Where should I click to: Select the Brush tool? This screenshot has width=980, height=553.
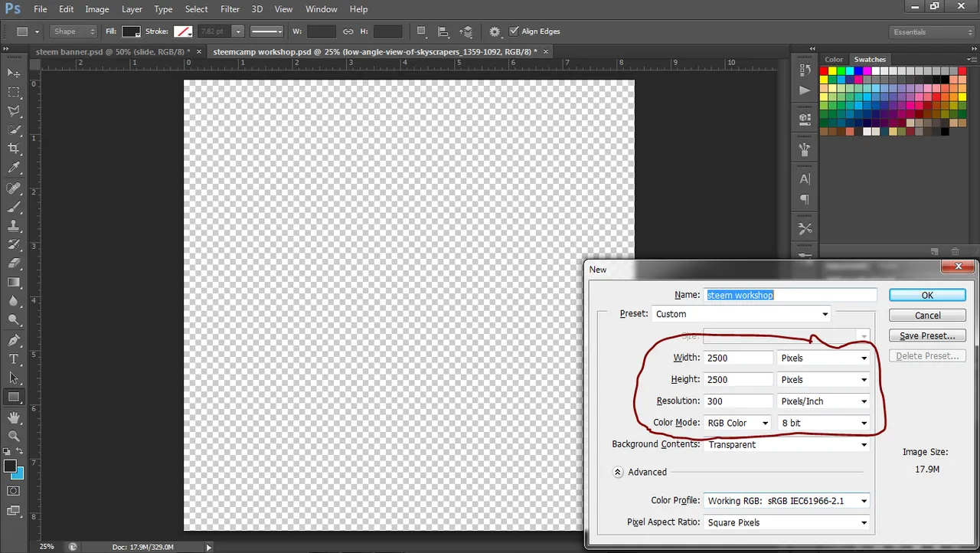coord(14,208)
